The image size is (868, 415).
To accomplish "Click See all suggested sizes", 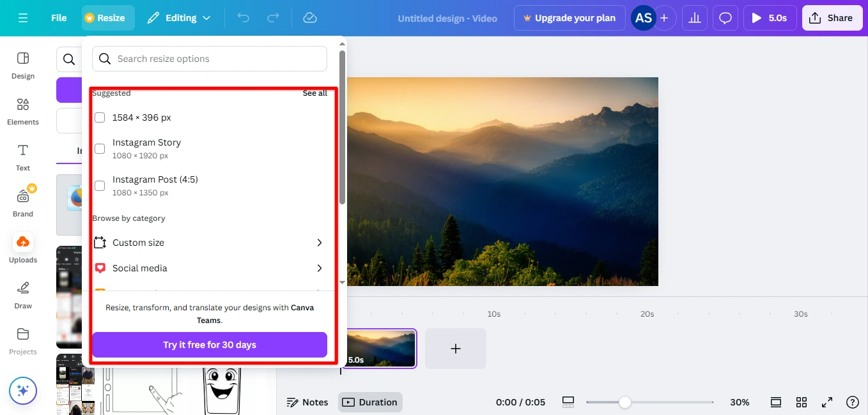I will pos(314,93).
